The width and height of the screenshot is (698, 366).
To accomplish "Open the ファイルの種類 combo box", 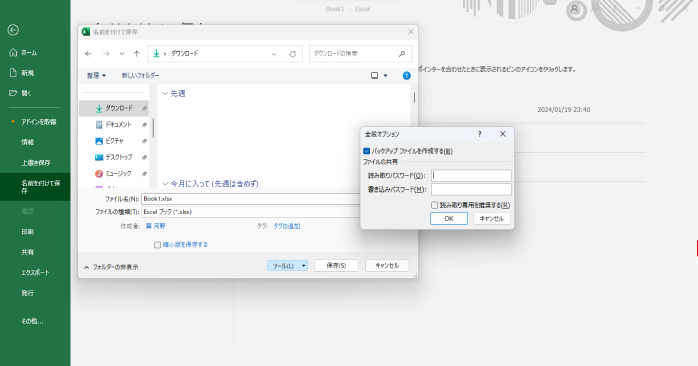I will [x=251, y=212].
